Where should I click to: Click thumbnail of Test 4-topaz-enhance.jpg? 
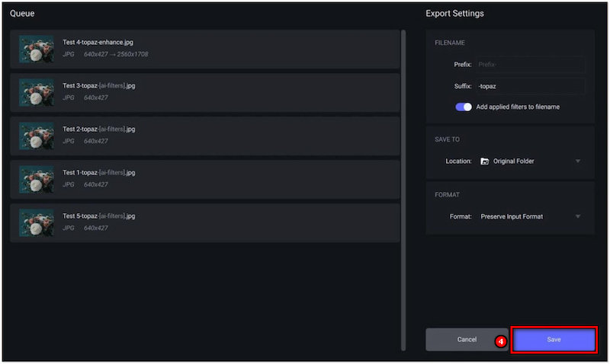point(36,49)
